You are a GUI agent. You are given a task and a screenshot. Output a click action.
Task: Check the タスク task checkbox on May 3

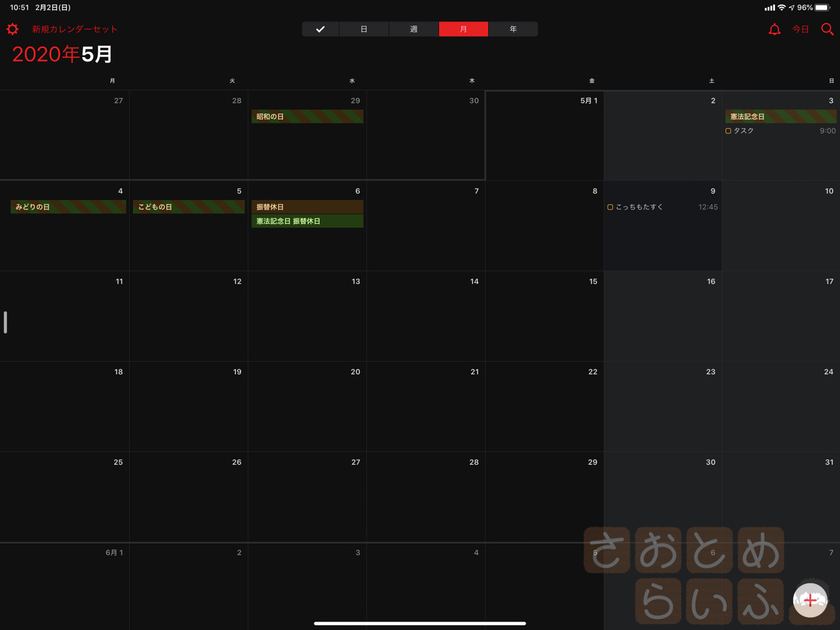coord(728,131)
